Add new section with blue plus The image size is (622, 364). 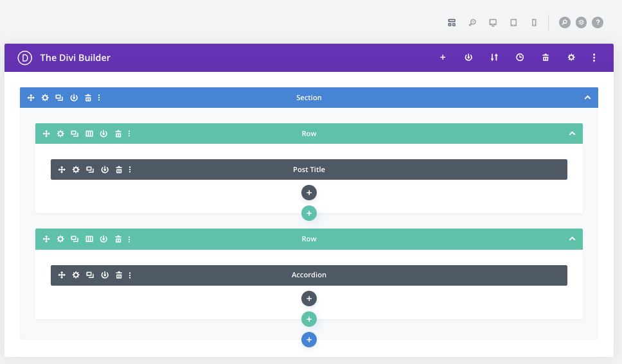click(309, 340)
